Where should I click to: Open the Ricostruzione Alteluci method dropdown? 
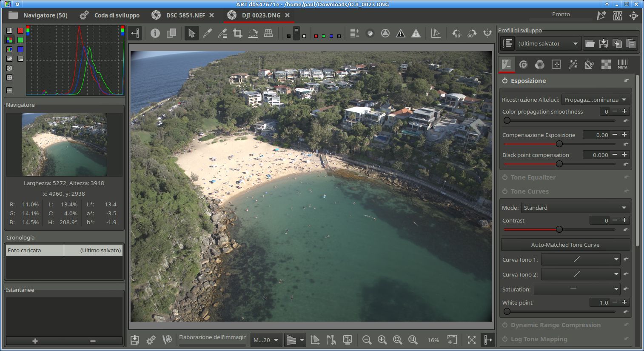click(x=595, y=100)
